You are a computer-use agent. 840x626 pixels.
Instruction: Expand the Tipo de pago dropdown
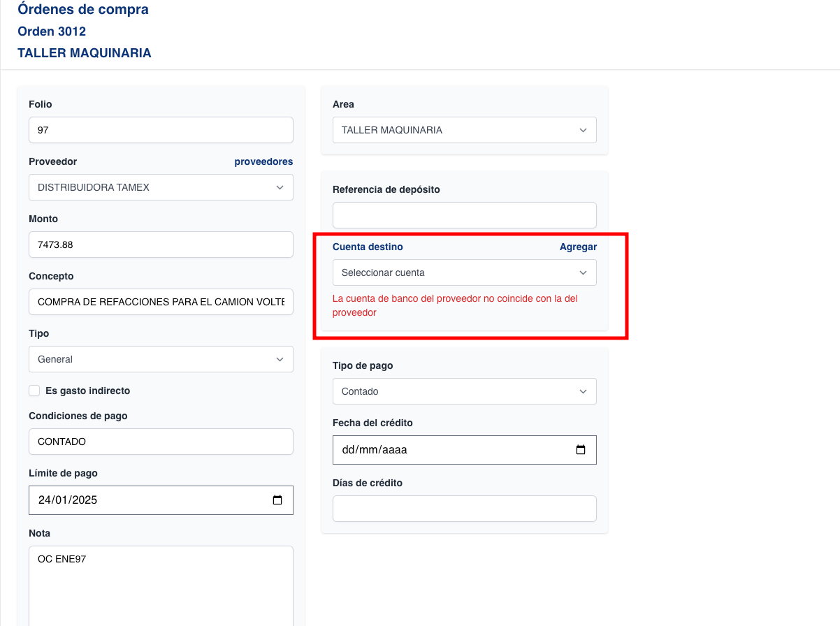click(464, 391)
